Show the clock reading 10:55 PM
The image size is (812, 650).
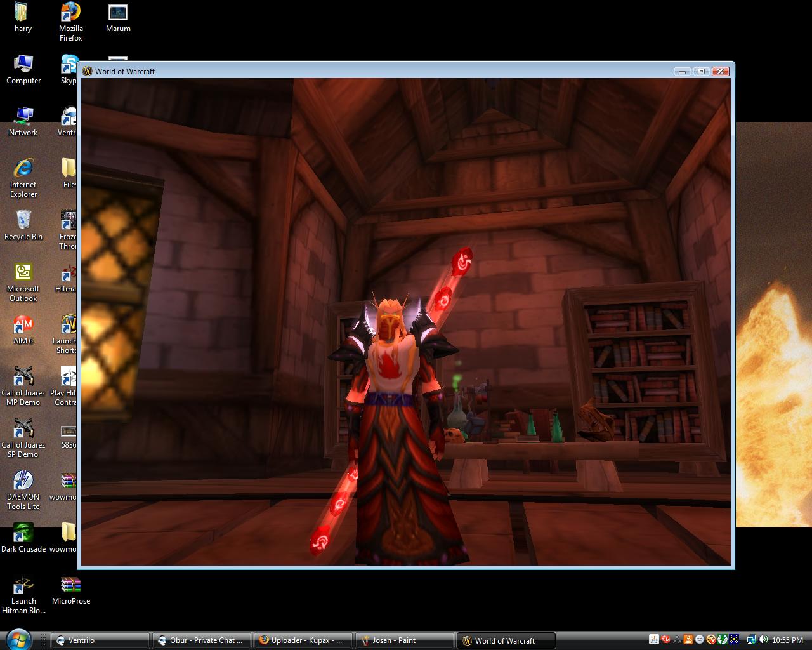click(788, 640)
